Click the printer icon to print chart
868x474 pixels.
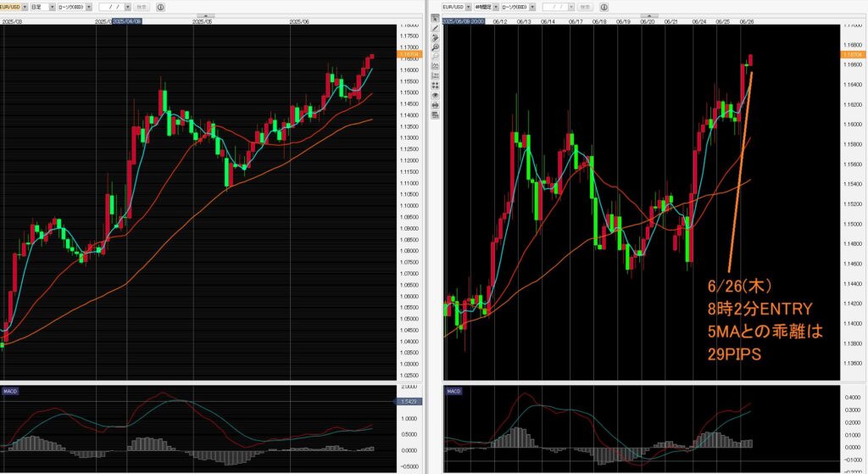point(435,105)
